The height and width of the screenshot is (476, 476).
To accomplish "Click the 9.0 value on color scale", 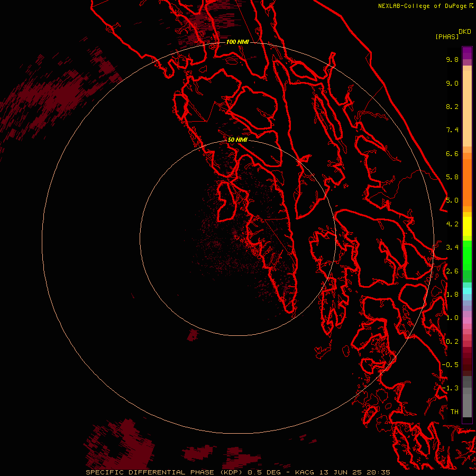I will pos(452,83).
